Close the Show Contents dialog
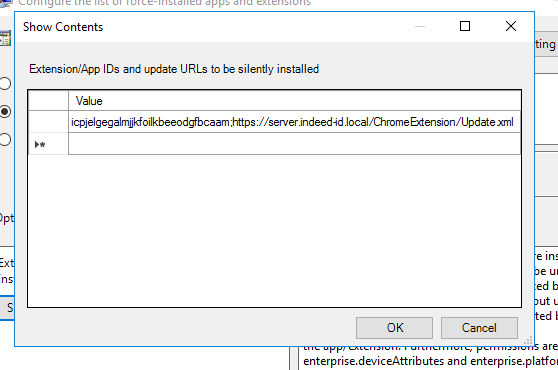 click(x=511, y=26)
